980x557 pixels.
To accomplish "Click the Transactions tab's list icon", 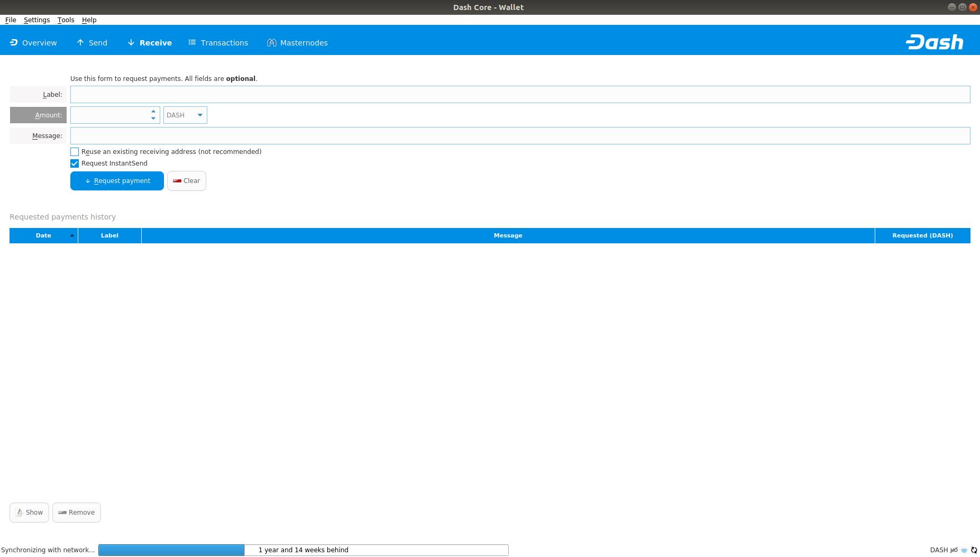I will (192, 42).
